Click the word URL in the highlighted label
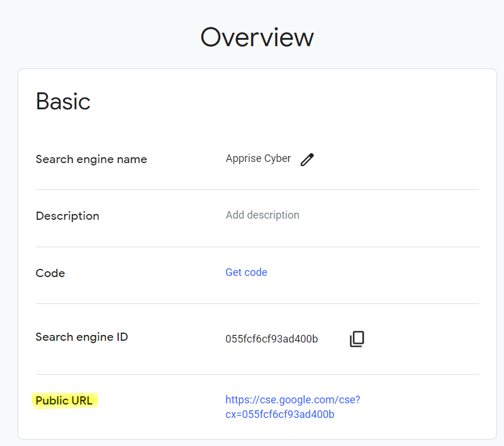The height and width of the screenshot is (446, 504). (x=81, y=401)
